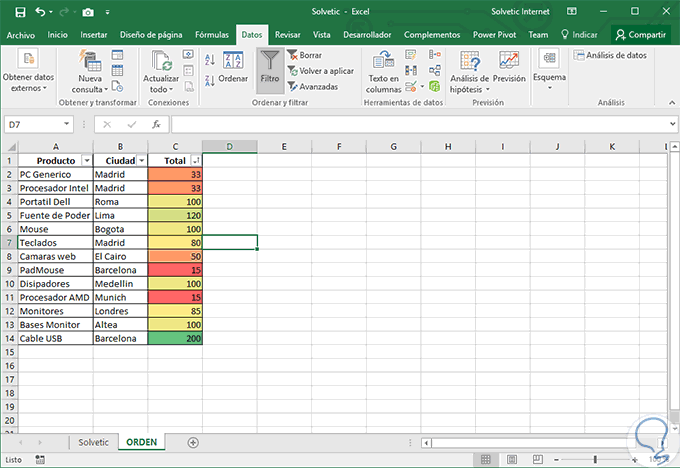Click the Save icon in the title bar

(20, 12)
